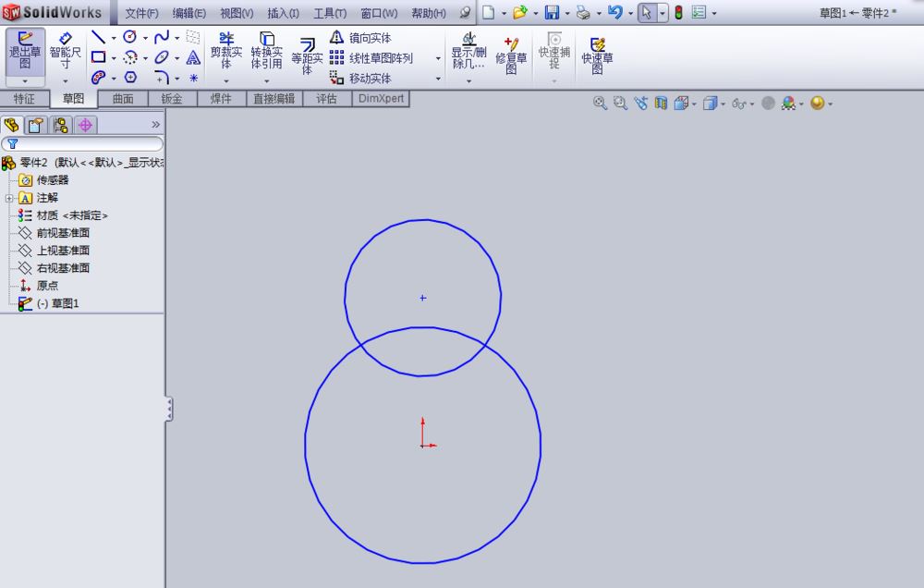Select the Slot sketch tool
Screen dimensions: 924x588
pos(99,78)
